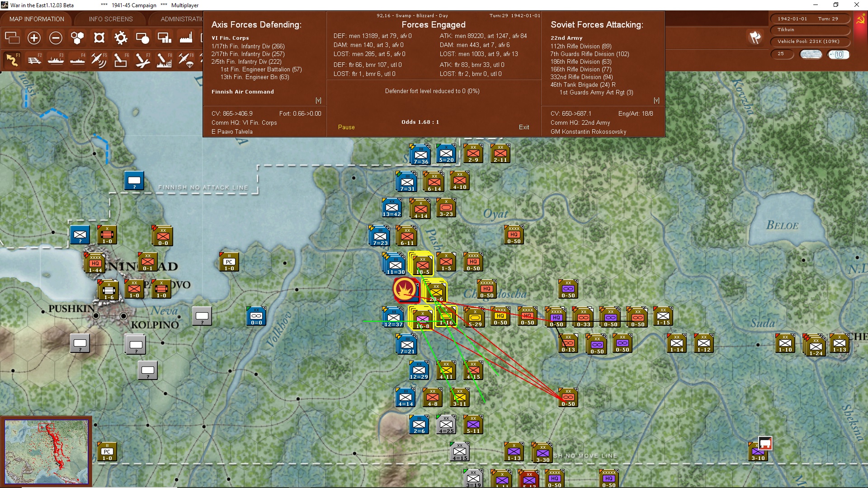Select F9 air transport parachute icon
Viewport: 868px width, 488px height.
click(186, 60)
